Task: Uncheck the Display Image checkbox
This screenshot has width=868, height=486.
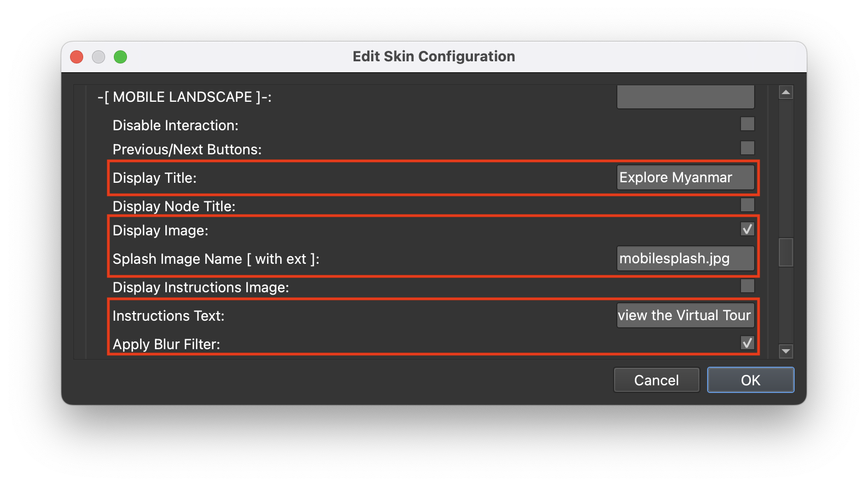Action: [747, 229]
